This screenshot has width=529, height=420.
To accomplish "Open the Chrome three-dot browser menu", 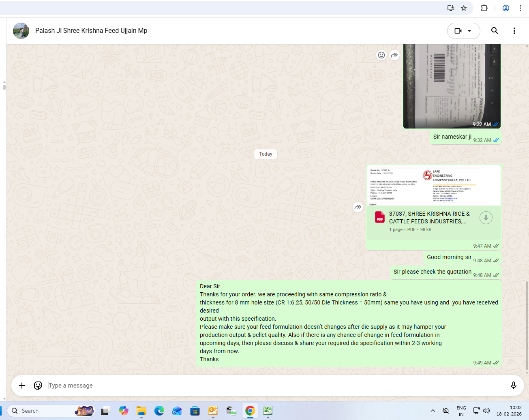I will (x=520, y=8).
